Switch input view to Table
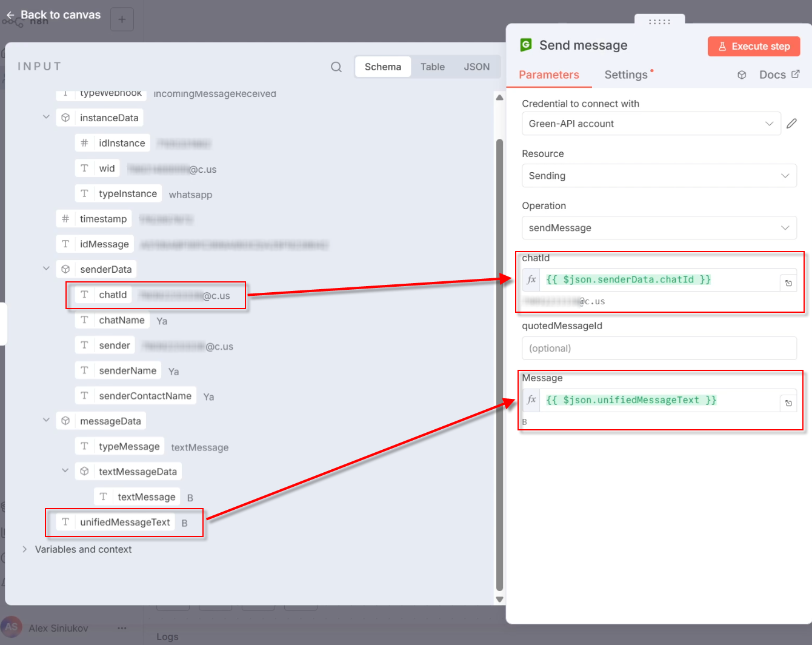Image resolution: width=812 pixels, height=645 pixels. pyautogui.click(x=432, y=67)
